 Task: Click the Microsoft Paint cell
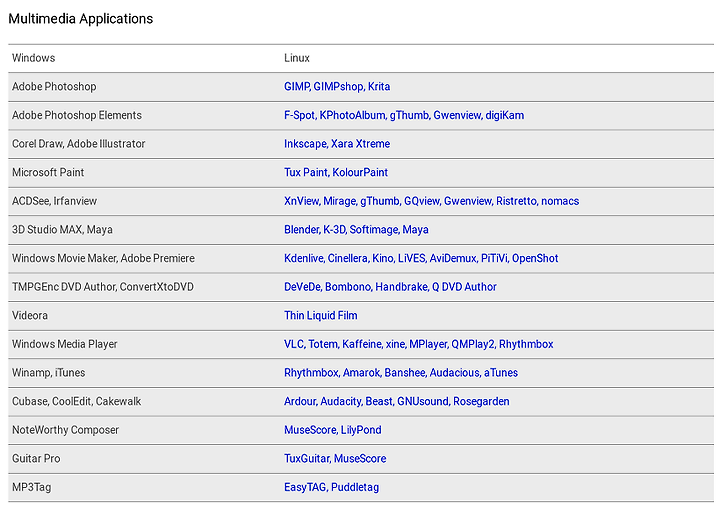pyautogui.click(x=48, y=172)
